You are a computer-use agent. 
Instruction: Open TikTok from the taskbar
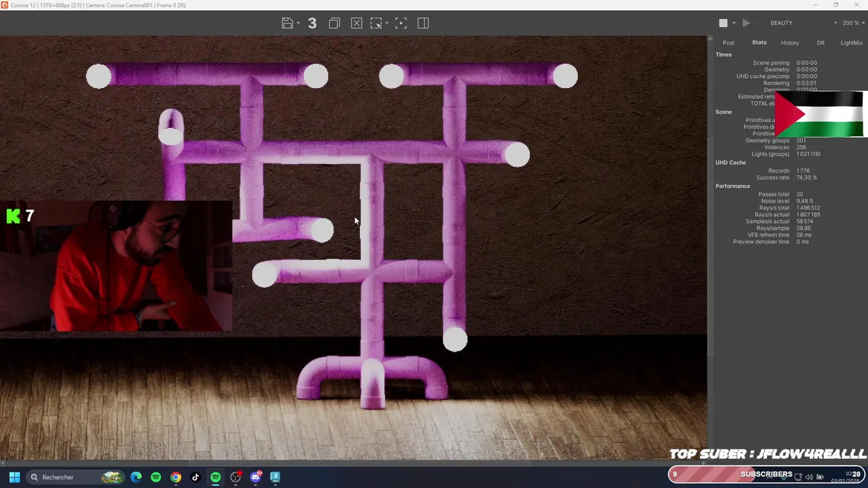[195, 477]
